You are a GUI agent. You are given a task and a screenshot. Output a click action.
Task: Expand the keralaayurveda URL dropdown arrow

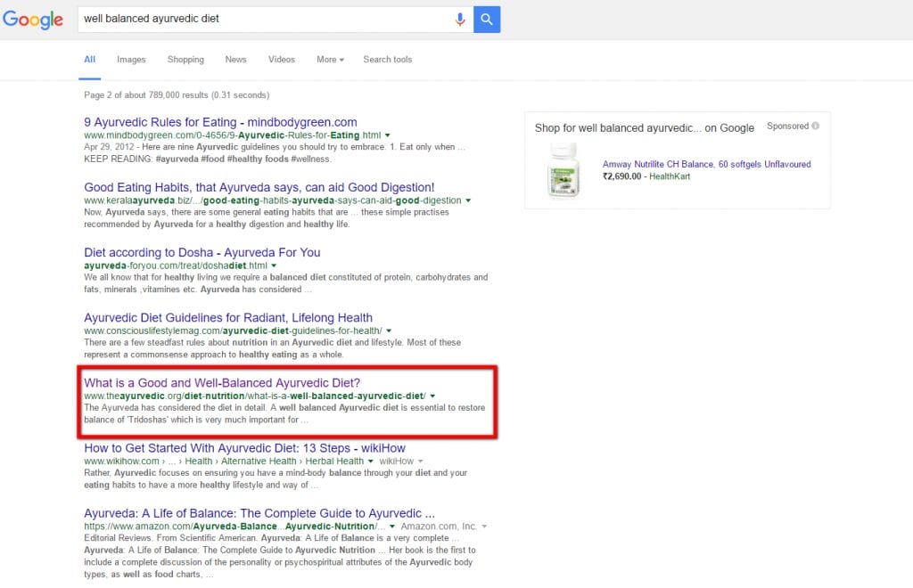click(468, 201)
